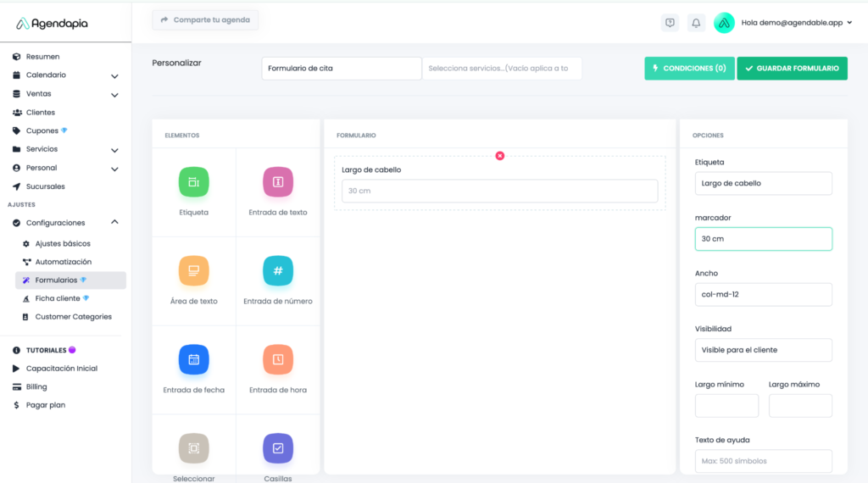Add the Entrada de número element

[x=278, y=271]
